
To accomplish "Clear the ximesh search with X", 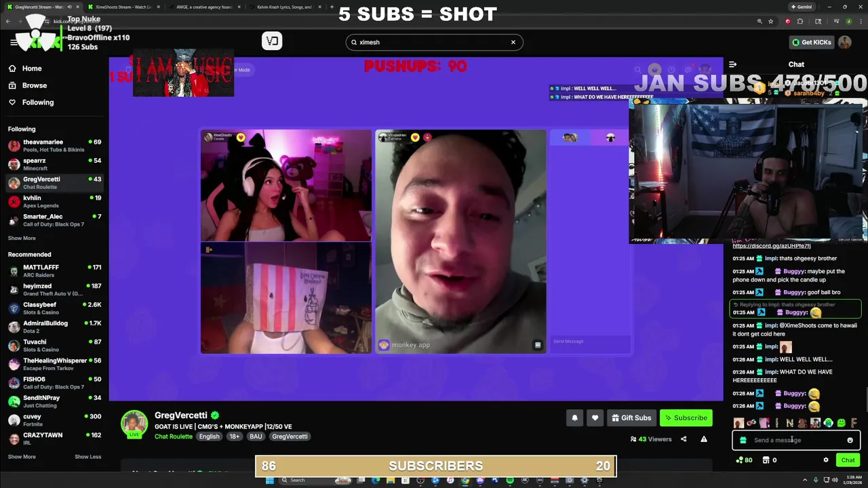I will pyautogui.click(x=513, y=42).
